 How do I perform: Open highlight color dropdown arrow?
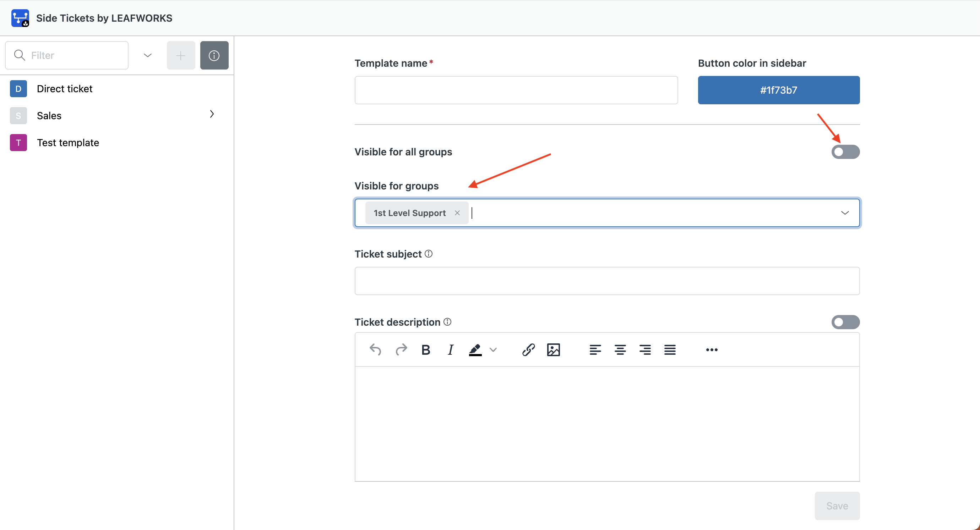494,349
